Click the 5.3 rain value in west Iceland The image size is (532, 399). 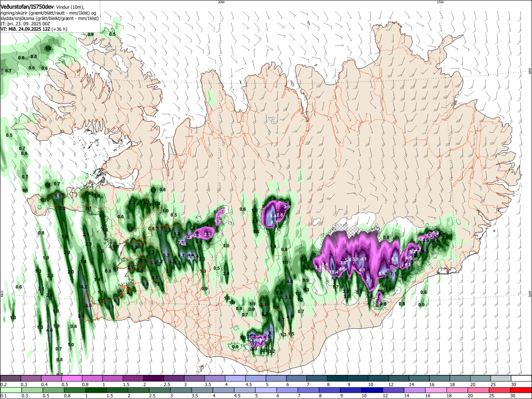pyautogui.click(x=167, y=255)
